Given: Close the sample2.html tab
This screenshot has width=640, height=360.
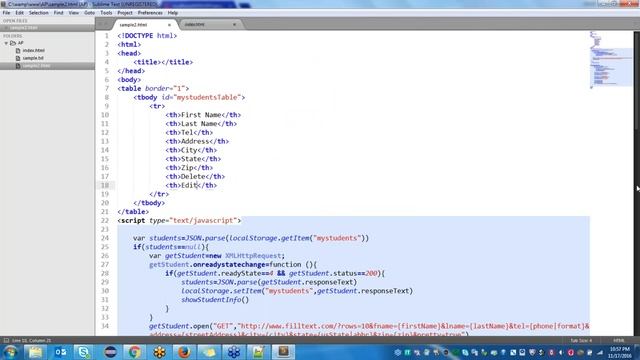Looking at the screenshot, I should tap(169, 25).
